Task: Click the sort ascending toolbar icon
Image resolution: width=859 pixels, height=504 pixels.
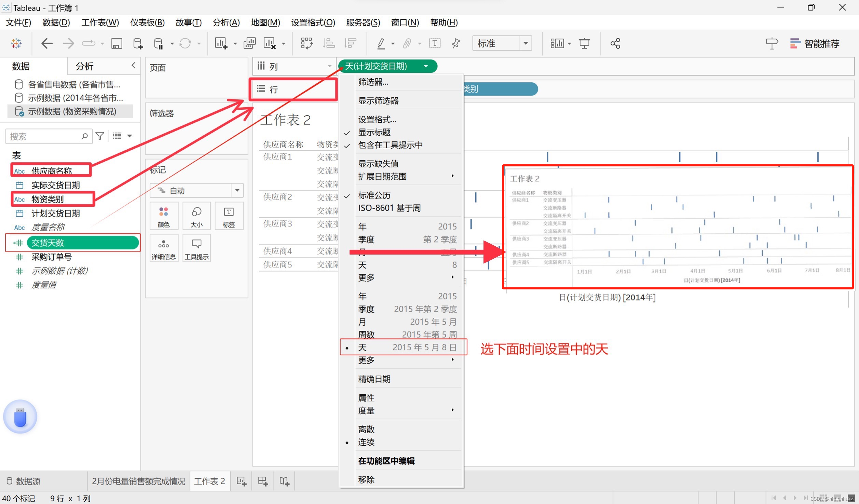Action: (x=328, y=44)
